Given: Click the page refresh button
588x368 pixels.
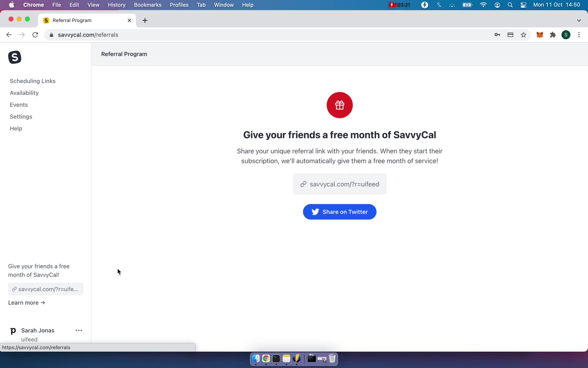Looking at the screenshot, I should 36,35.
